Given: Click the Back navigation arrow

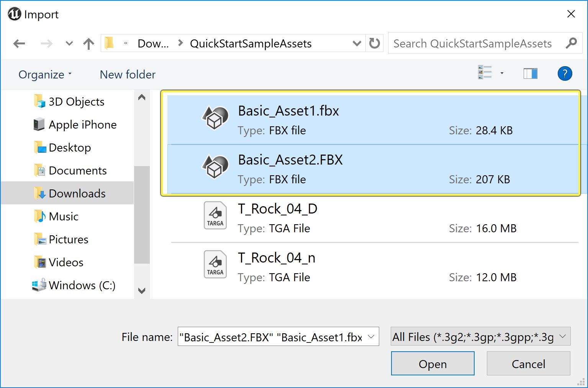Looking at the screenshot, I should click(x=19, y=44).
